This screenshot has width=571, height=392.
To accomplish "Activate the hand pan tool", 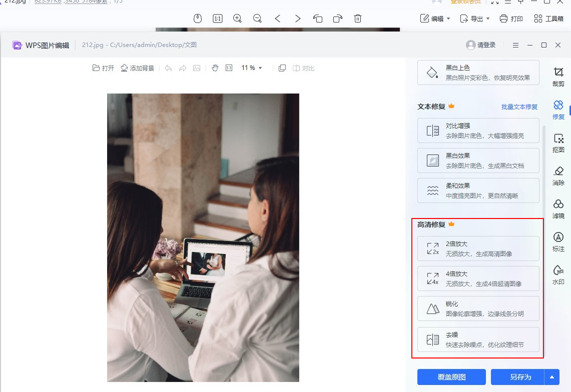I will point(215,67).
